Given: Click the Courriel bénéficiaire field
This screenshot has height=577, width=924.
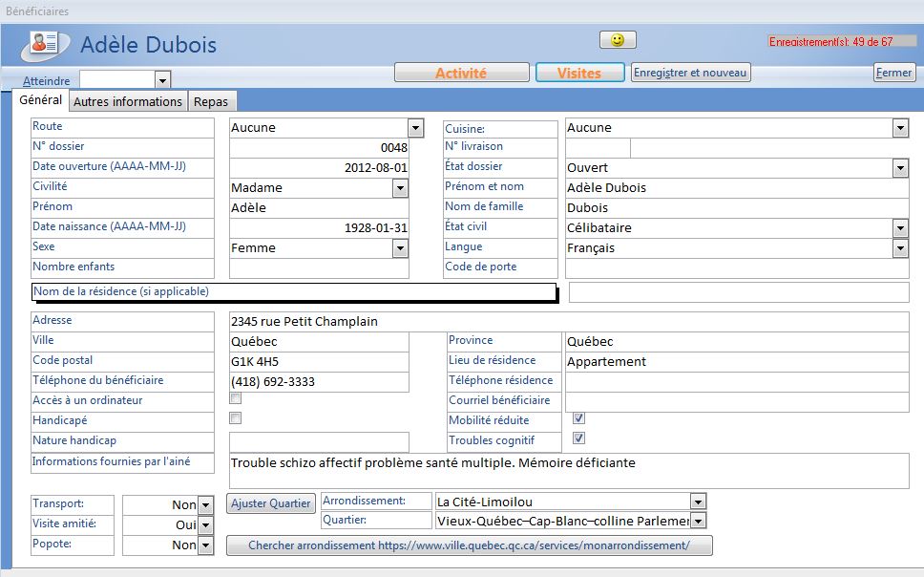Looking at the screenshot, I should coord(737,402).
